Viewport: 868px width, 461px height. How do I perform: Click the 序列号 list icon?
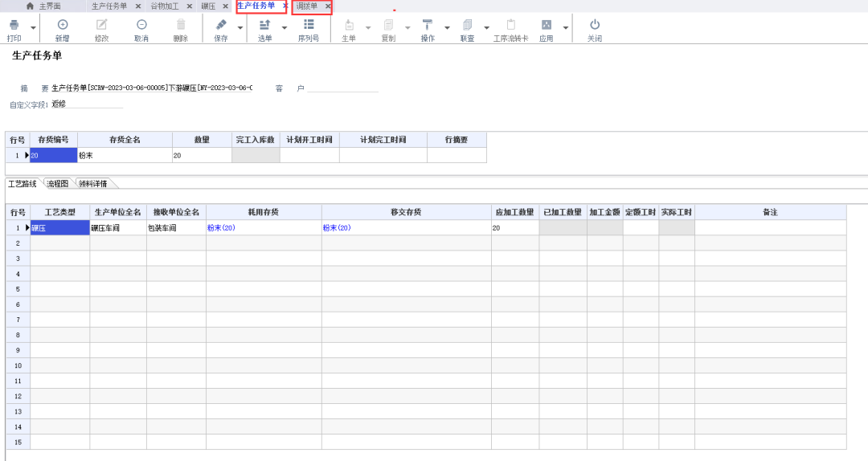(309, 25)
